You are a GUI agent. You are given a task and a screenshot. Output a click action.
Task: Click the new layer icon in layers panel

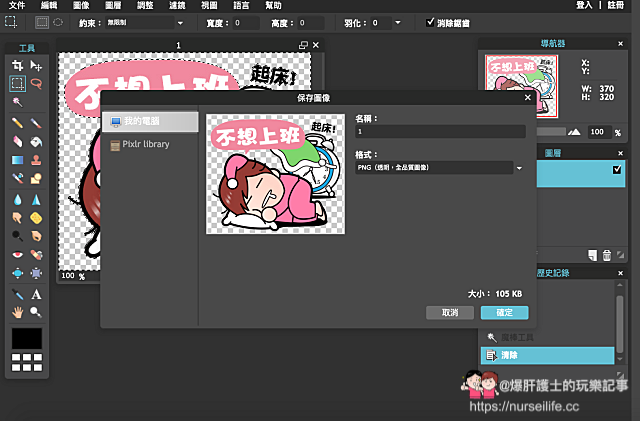click(592, 255)
